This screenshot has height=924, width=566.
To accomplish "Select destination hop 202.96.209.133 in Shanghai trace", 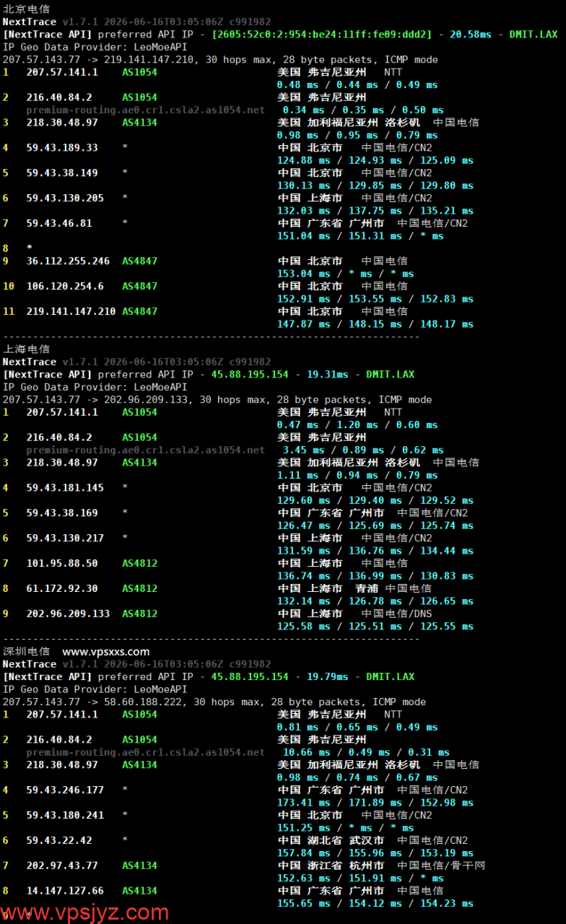I will (x=68, y=614).
